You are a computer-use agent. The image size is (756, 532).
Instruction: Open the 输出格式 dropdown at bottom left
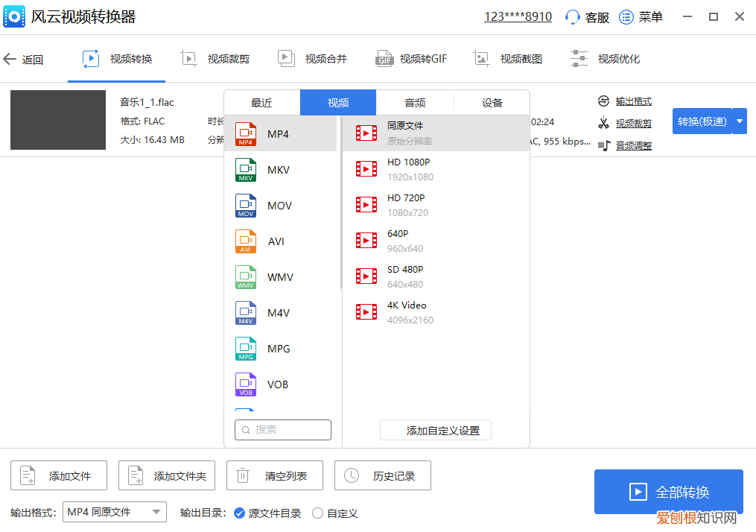click(x=114, y=512)
